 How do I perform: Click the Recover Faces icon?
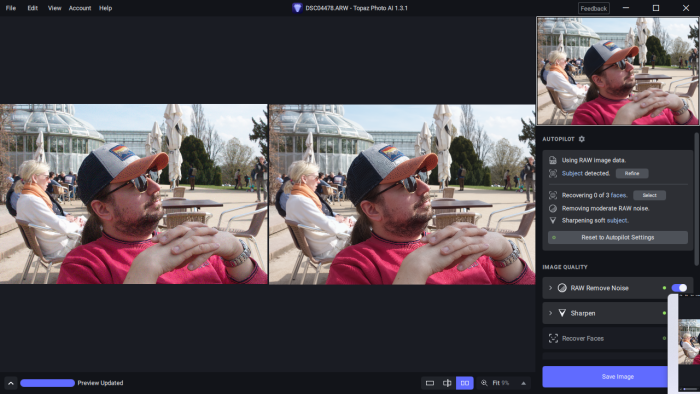(553, 338)
